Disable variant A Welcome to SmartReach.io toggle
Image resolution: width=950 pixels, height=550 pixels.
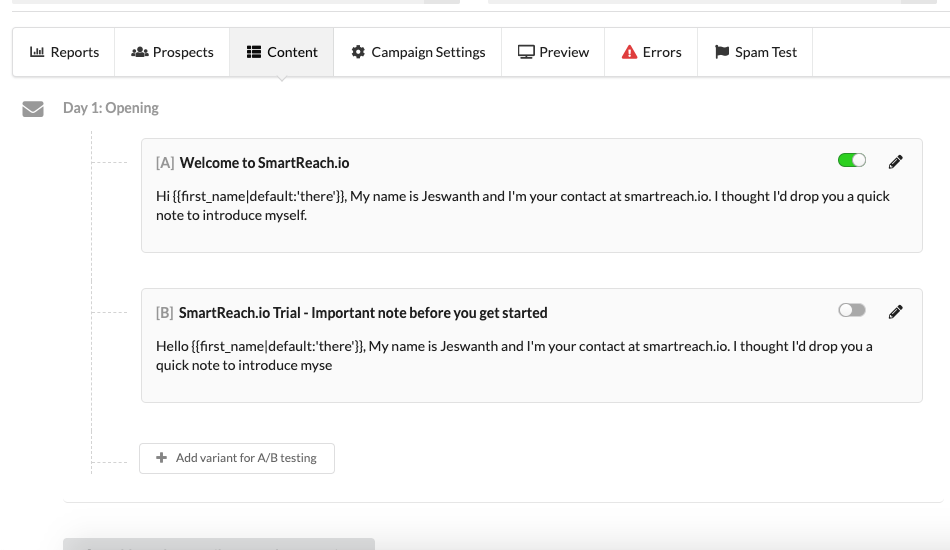coord(852,161)
